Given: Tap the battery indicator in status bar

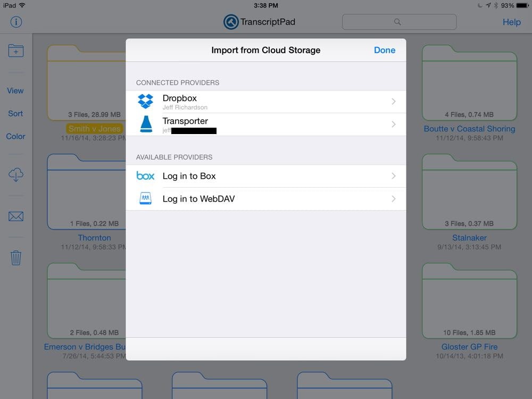Looking at the screenshot, I should (522, 5).
